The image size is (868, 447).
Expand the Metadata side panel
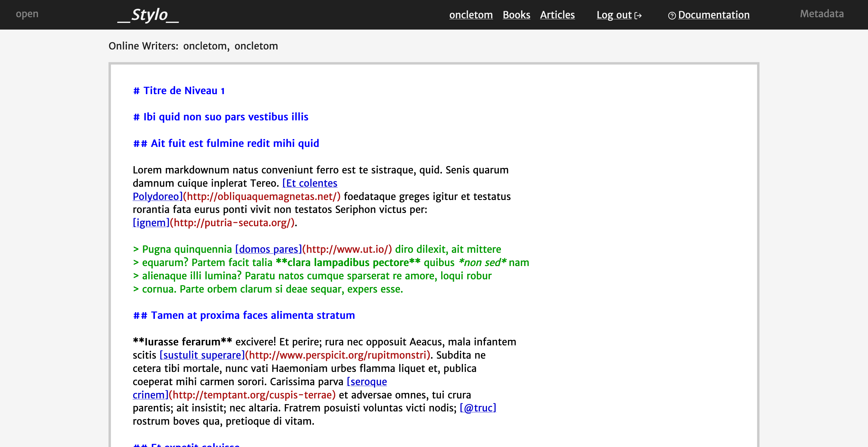(822, 14)
